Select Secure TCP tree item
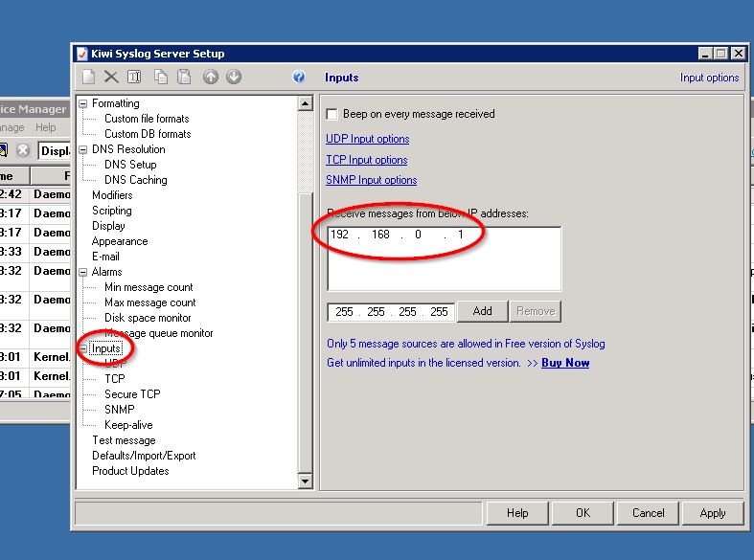 (132, 394)
